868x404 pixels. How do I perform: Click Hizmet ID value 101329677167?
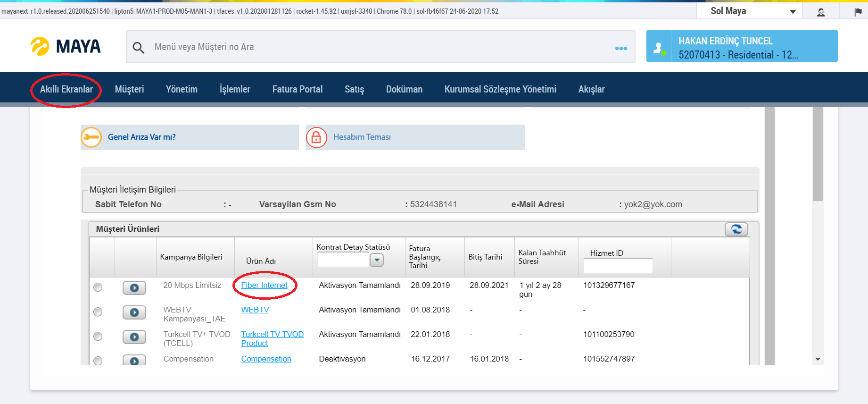pyautogui.click(x=609, y=286)
